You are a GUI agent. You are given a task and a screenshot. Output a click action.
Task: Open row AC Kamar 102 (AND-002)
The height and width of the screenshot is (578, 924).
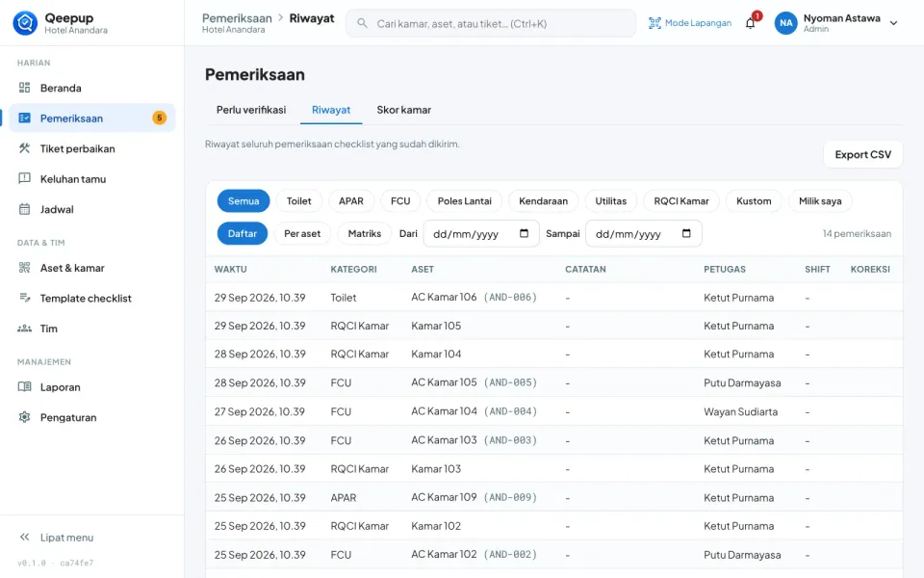coord(554,555)
